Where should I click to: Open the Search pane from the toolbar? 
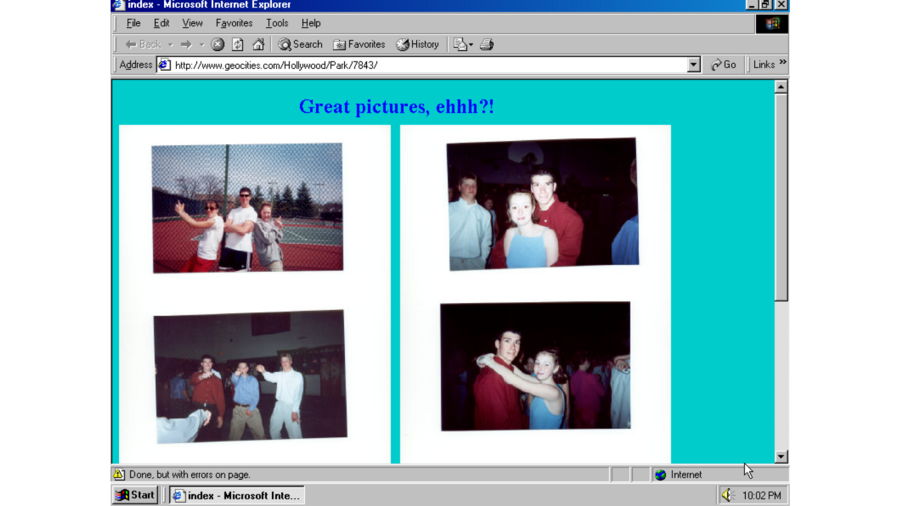pos(300,45)
